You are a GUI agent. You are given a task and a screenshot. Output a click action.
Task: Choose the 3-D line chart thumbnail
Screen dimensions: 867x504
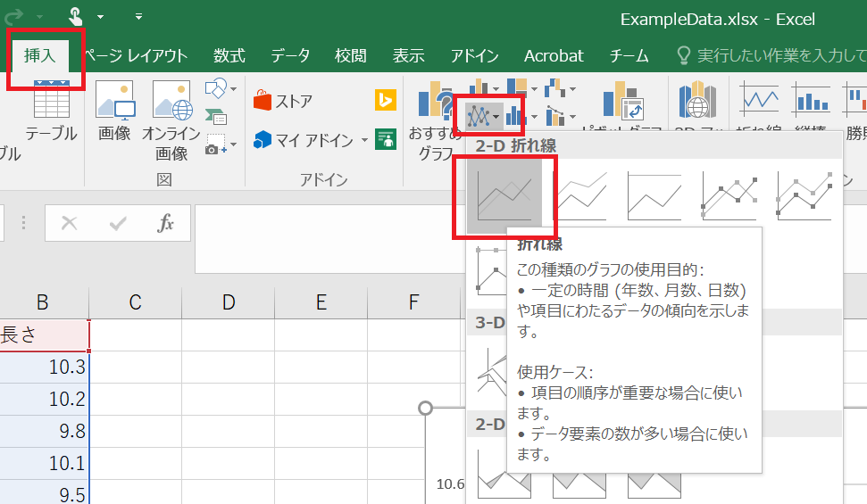tap(491, 371)
